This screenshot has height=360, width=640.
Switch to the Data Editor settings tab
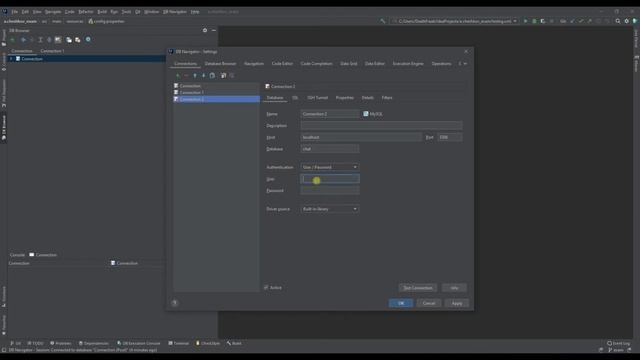pyautogui.click(x=375, y=64)
